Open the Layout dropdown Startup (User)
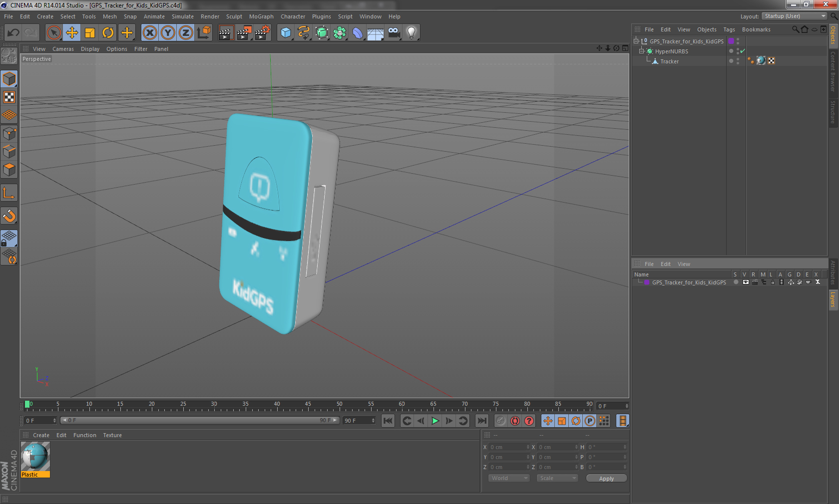 (x=795, y=16)
